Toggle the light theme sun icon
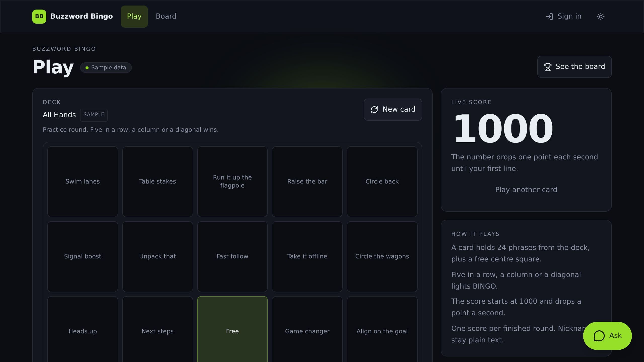The width and height of the screenshot is (644, 362). point(600,17)
